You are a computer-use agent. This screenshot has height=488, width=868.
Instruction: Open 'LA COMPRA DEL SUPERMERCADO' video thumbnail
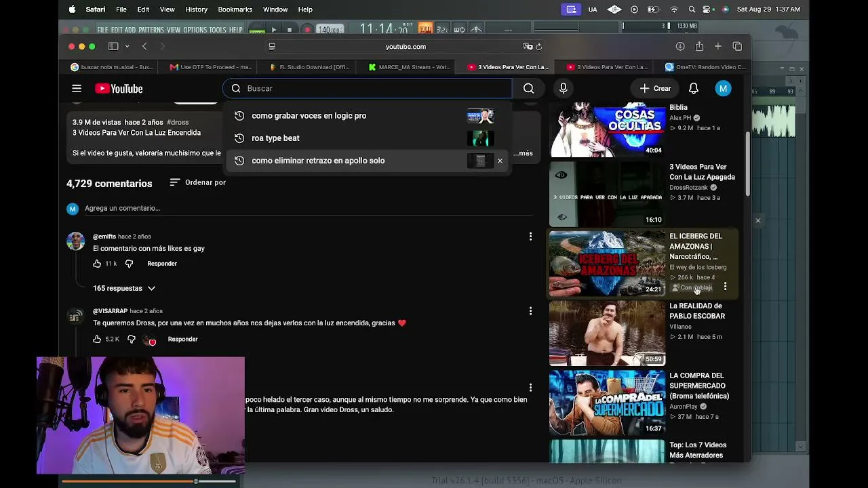608,403
